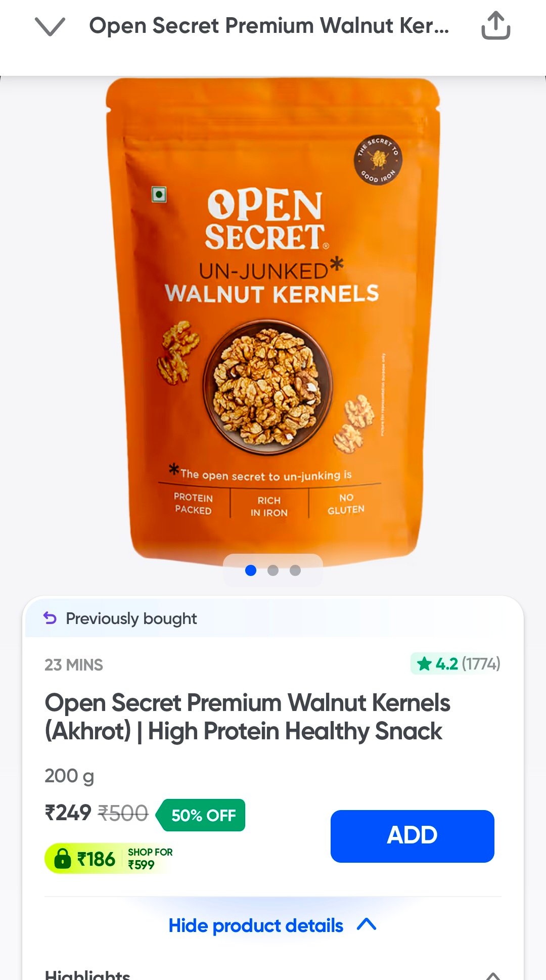Select the second carousel dot
Viewport: 546px width, 980px height.
[x=273, y=570]
